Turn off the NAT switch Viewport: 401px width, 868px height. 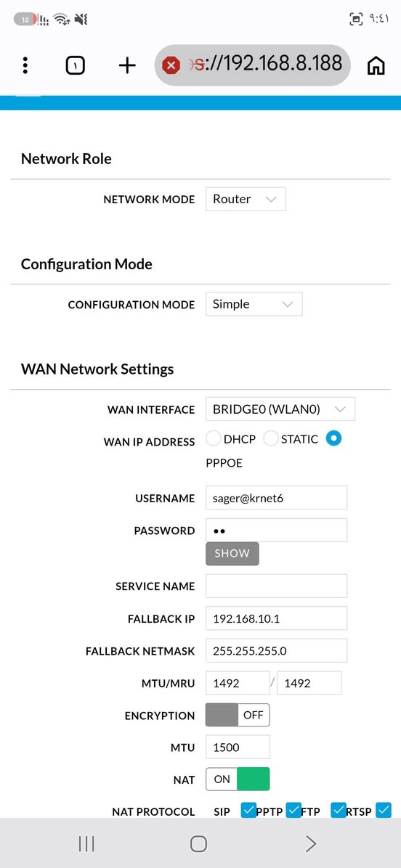pos(238,779)
